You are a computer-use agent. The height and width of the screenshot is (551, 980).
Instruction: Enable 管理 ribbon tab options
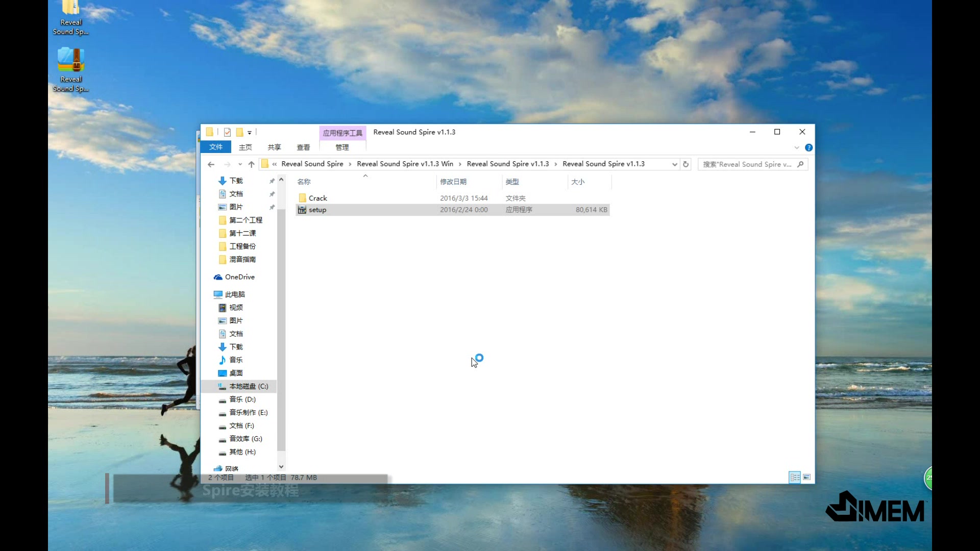(342, 147)
